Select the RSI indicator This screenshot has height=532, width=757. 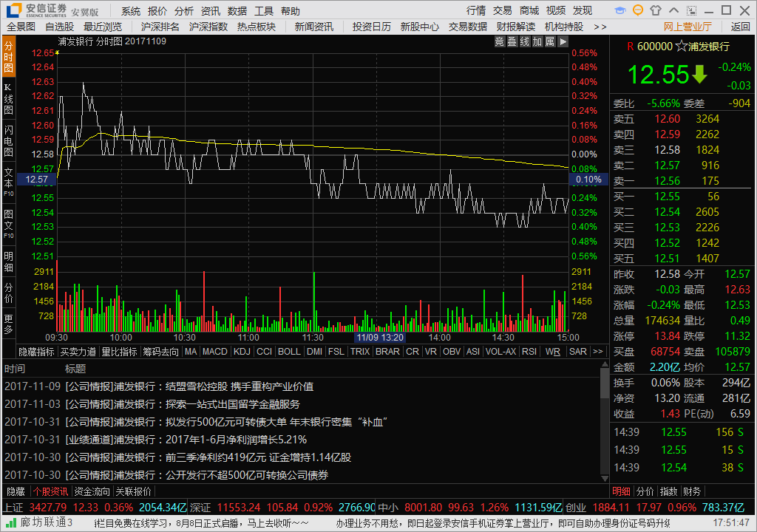pyautogui.click(x=529, y=352)
